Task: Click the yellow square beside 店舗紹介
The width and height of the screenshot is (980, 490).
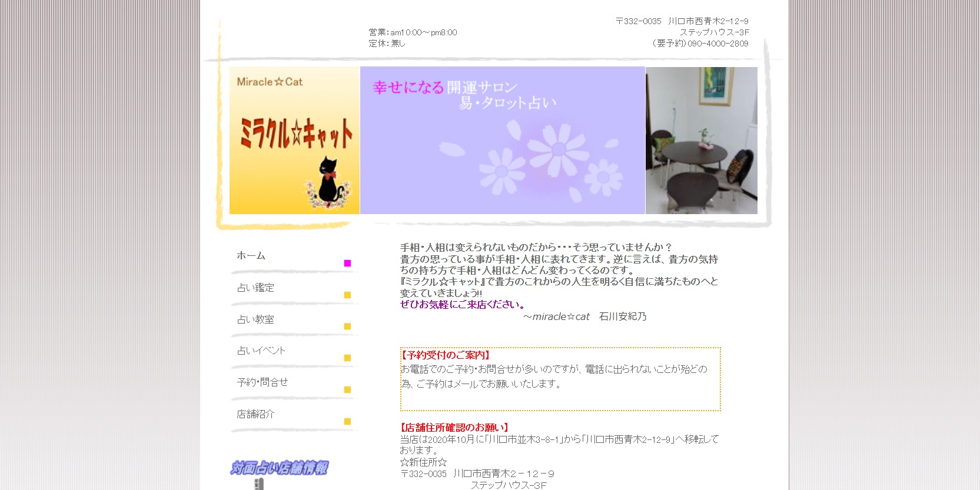Action: point(347,421)
